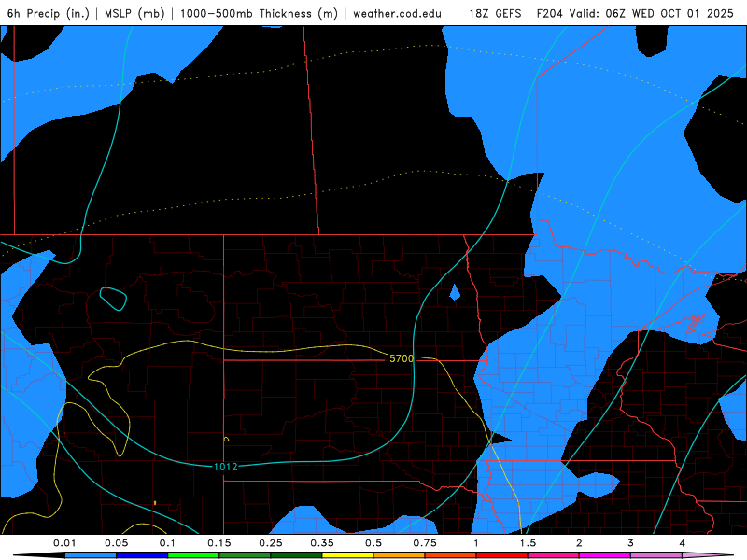Click the cyan 1012 isobar label

226,467
